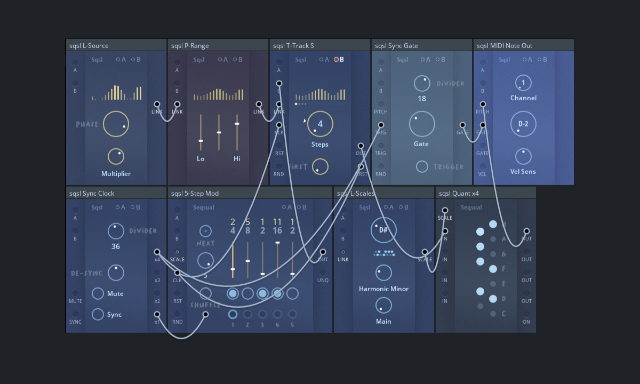640x384 pixels.
Task: Toggle the small step 1 circle in 5-Step Mod
Action: (x=233, y=314)
